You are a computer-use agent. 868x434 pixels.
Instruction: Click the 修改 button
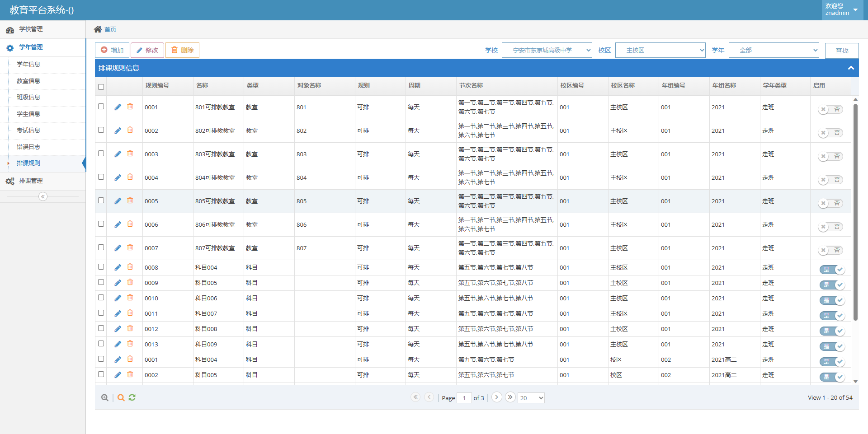147,50
